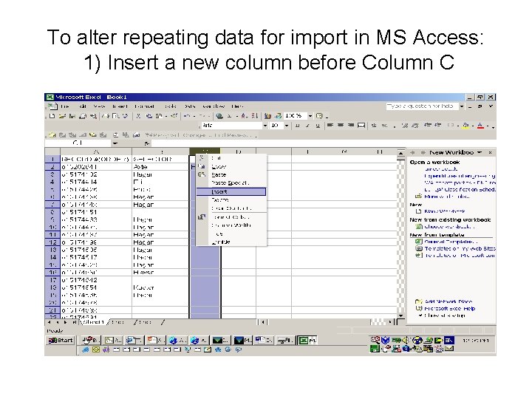Click the vertical scrollbar up arrow

pyautogui.click(x=400, y=153)
